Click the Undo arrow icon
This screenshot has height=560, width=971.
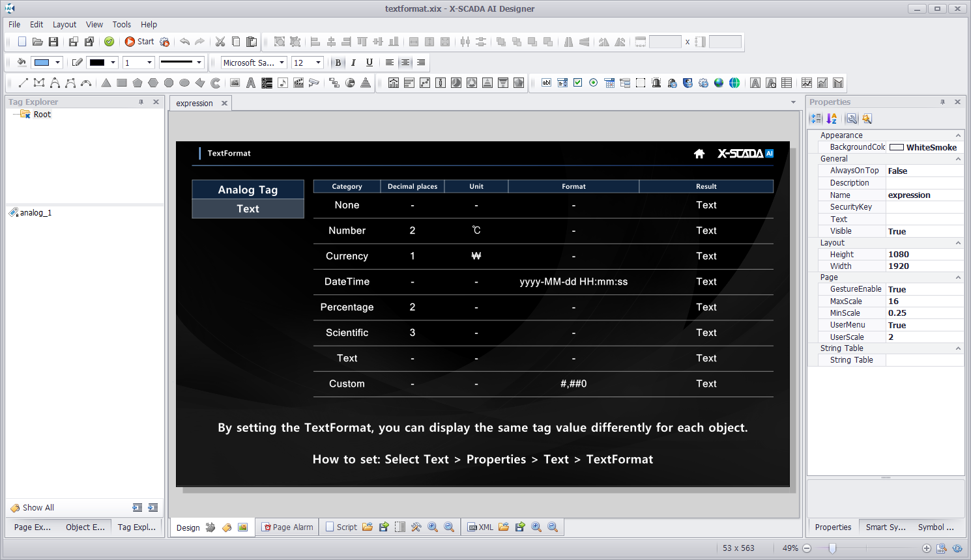coord(185,42)
